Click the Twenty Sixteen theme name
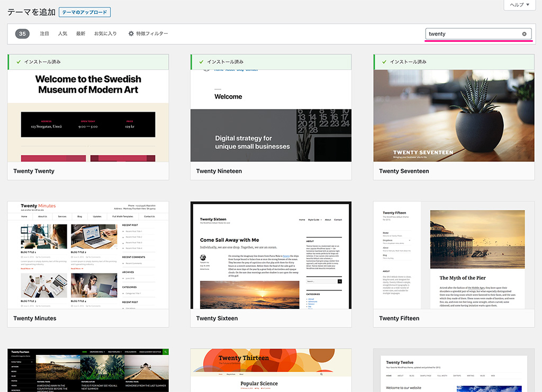The height and width of the screenshot is (392, 542). (x=217, y=318)
